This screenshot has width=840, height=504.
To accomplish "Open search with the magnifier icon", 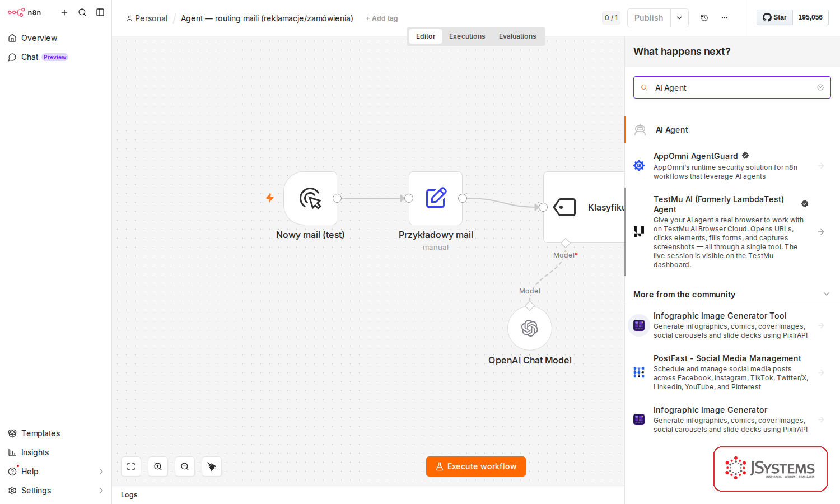I will tap(82, 12).
